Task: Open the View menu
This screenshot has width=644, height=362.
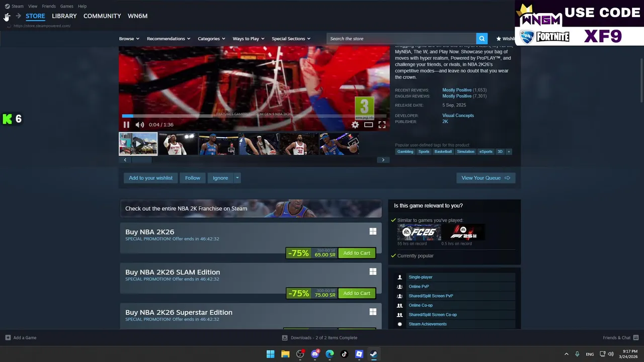Action: pos(33,6)
